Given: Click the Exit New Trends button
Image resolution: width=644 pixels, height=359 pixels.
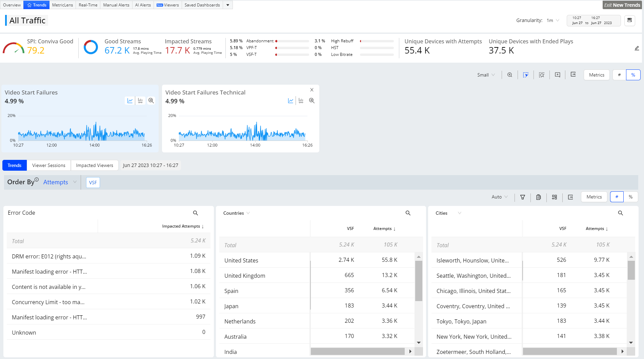Looking at the screenshot, I should click(x=622, y=5).
